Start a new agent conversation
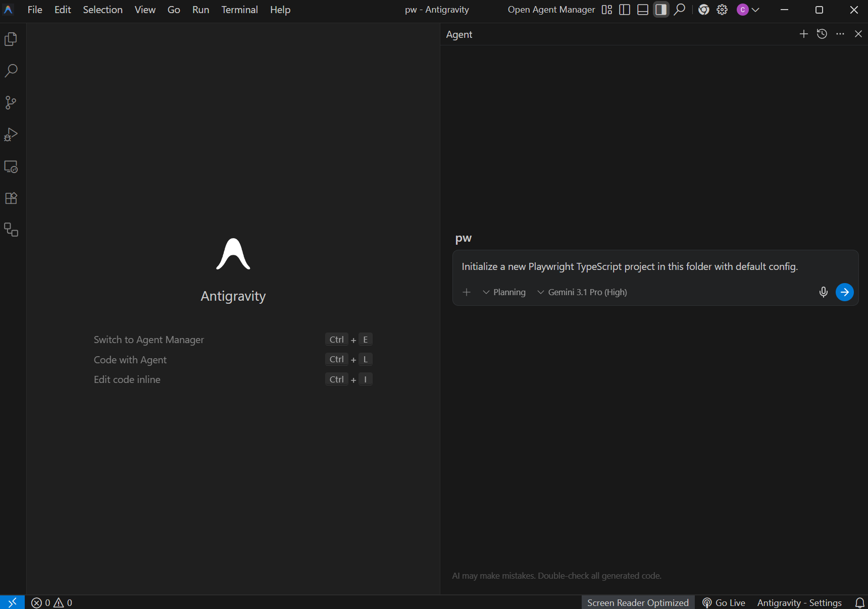 (x=803, y=34)
